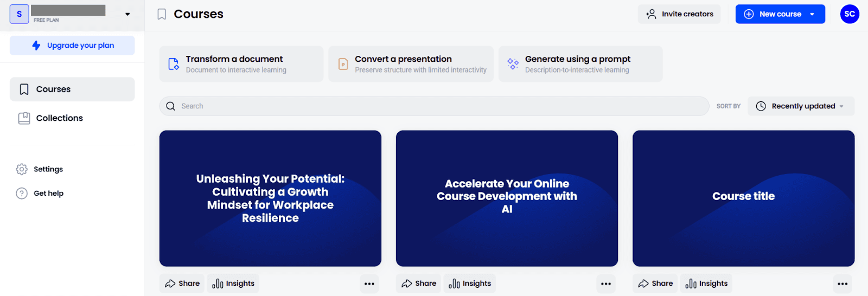Click the Get help question mark icon
This screenshot has height=296, width=868.
[x=22, y=194]
